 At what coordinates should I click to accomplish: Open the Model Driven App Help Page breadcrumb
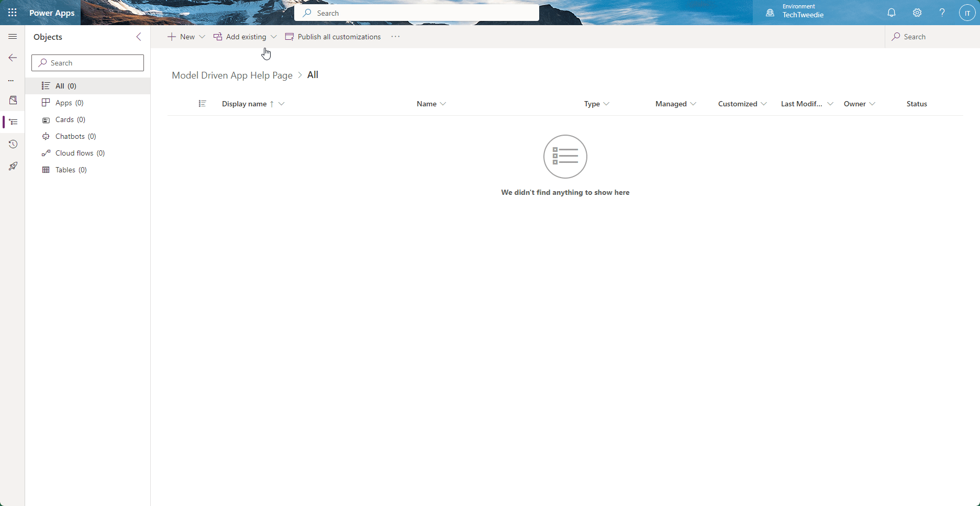pos(231,75)
